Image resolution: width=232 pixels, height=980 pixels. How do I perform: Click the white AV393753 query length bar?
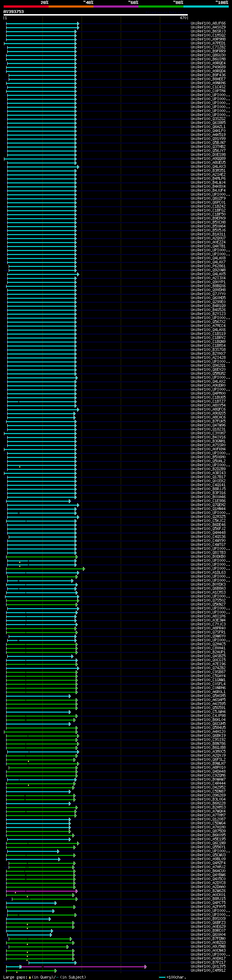(96, 15)
